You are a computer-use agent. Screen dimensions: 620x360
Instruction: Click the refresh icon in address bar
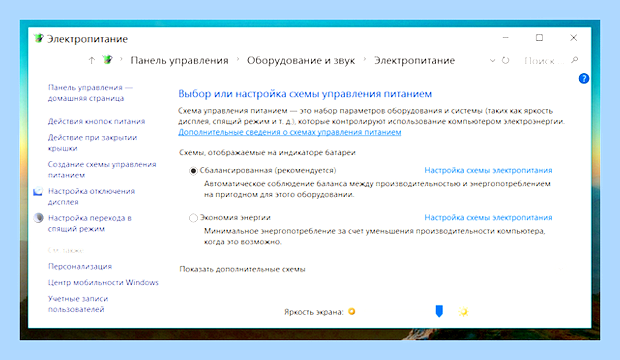click(x=505, y=61)
